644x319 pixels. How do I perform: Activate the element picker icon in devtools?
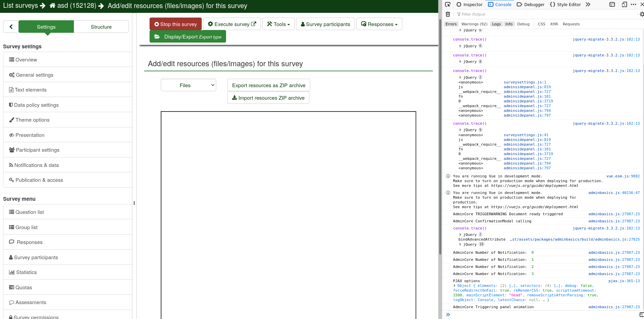(448, 4)
